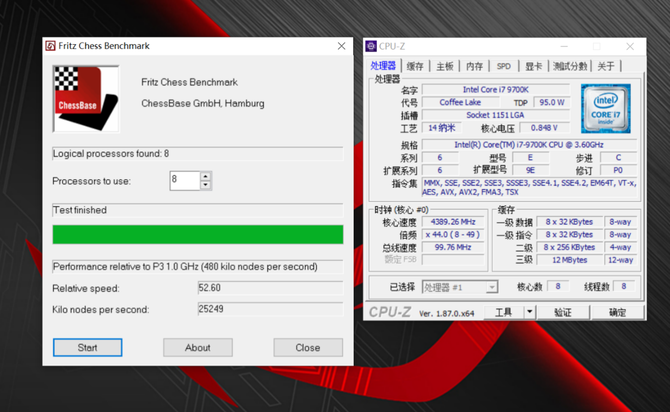Open the 关于 tab in CPU-Z
This screenshot has height=412, width=670.
[606, 66]
